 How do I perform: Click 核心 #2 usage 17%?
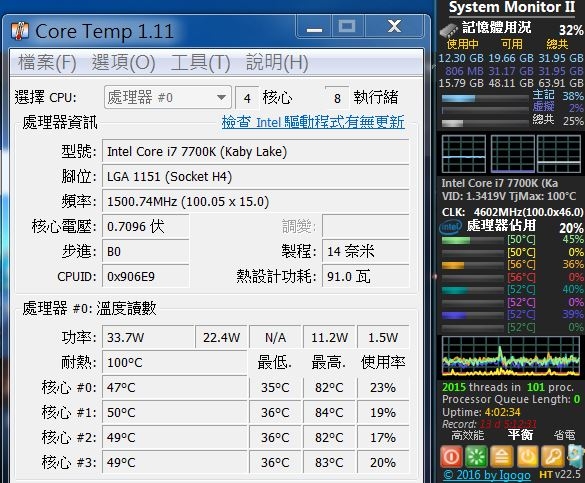point(383,437)
